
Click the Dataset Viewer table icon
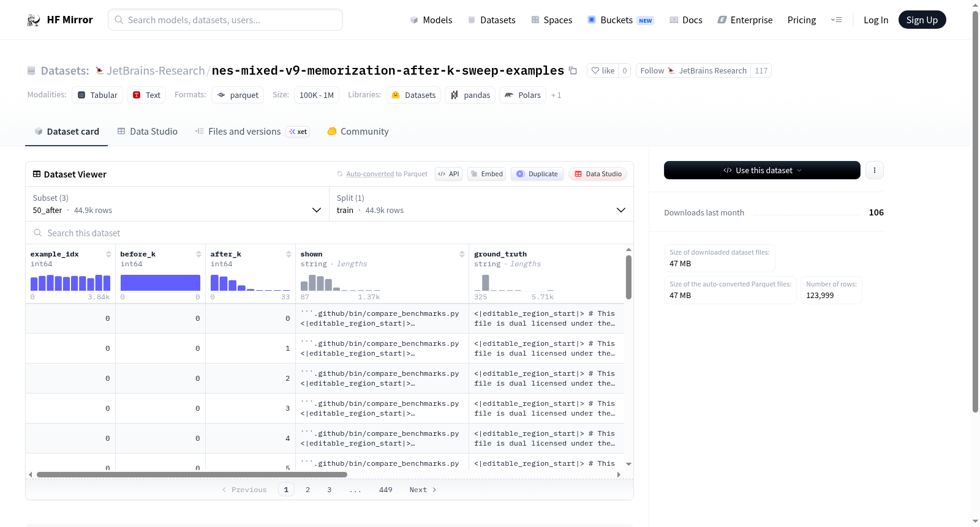(37, 174)
